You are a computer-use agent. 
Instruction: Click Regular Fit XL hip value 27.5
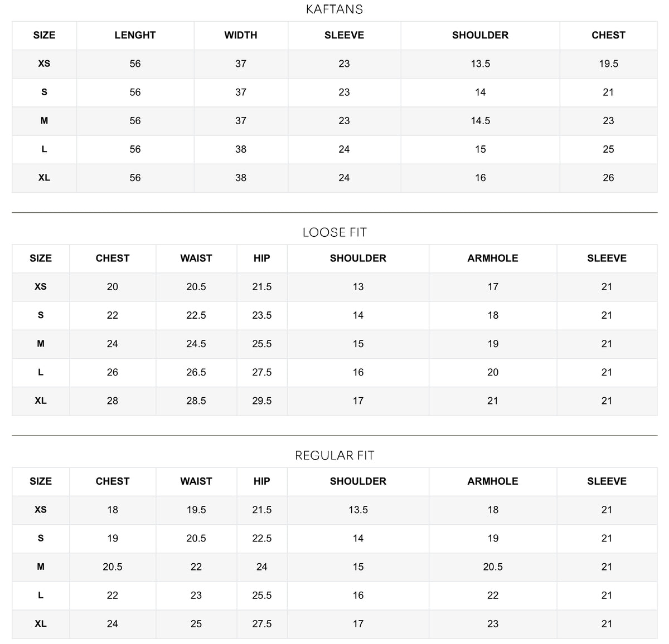pos(262,624)
